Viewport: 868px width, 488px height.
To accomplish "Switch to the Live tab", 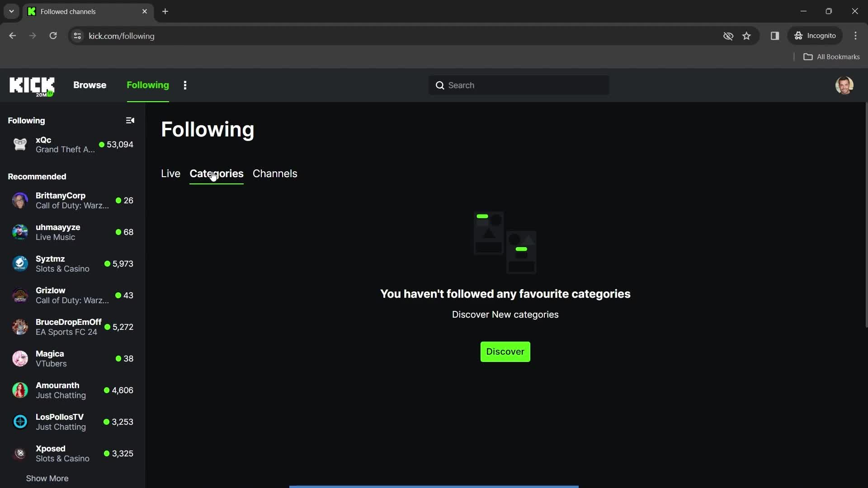I will (170, 174).
